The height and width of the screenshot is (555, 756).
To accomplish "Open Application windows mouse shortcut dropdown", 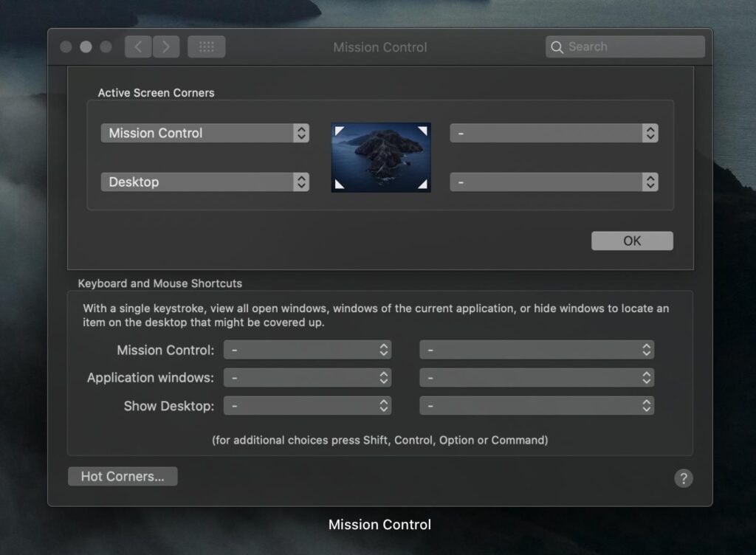I will pos(537,378).
